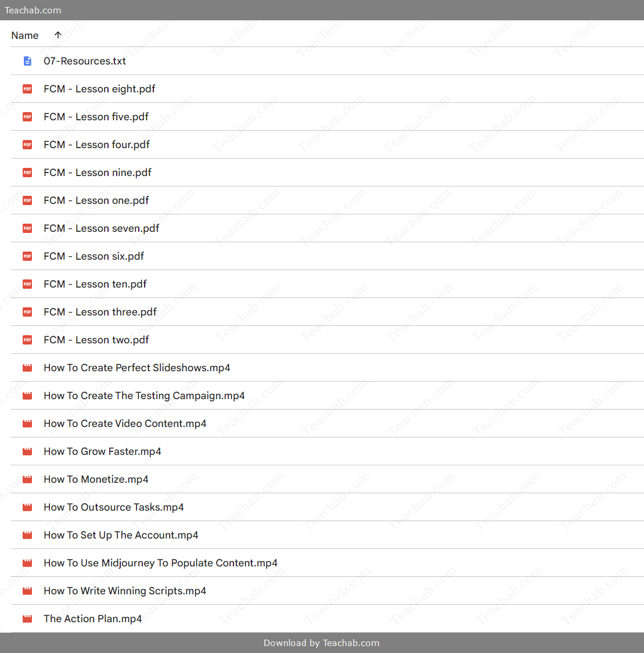Open FCM - Lesson seven.pdf
Image resolution: width=644 pixels, height=653 pixels.
102,229
